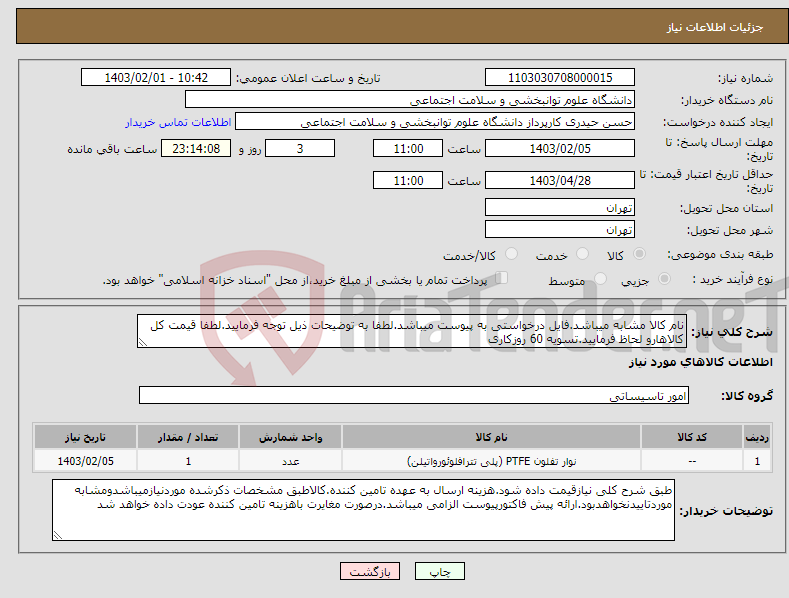Open اطلاعات تماس خریدار link
Image resolution: width=789 pixels, height=598 pixels.
point(178,122)
